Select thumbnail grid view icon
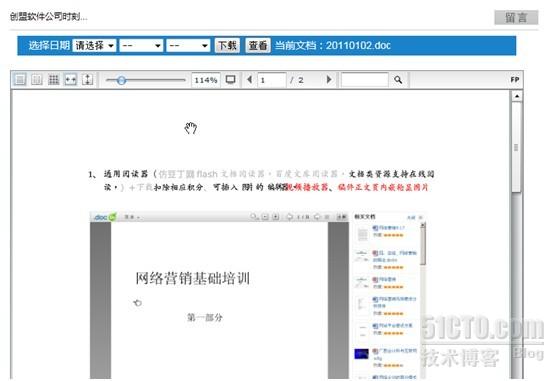 [x=53, y=80]
